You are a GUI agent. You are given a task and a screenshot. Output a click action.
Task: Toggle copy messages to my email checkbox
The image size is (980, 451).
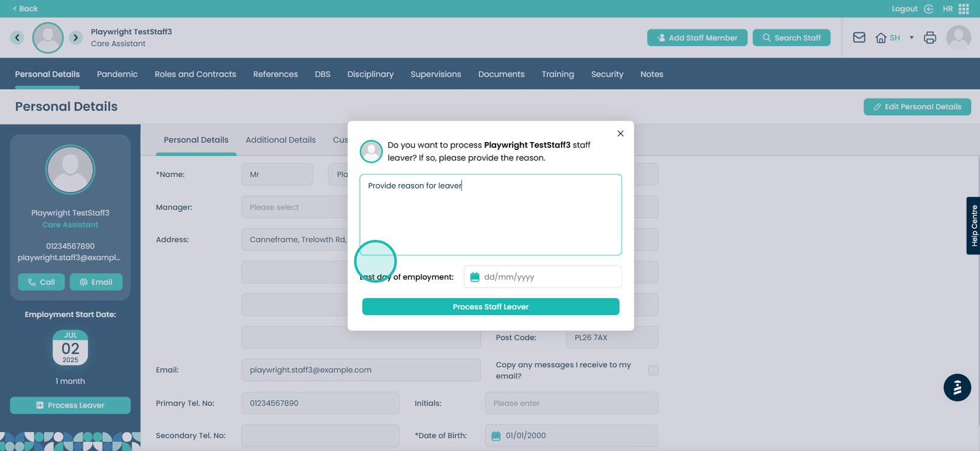(653, 370)
